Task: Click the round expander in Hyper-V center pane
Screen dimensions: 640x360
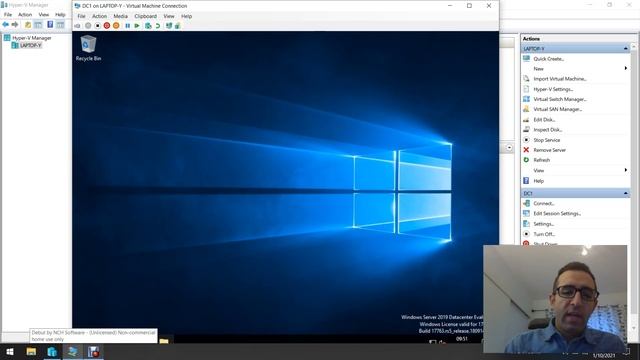Action: [x=509, y=147]
